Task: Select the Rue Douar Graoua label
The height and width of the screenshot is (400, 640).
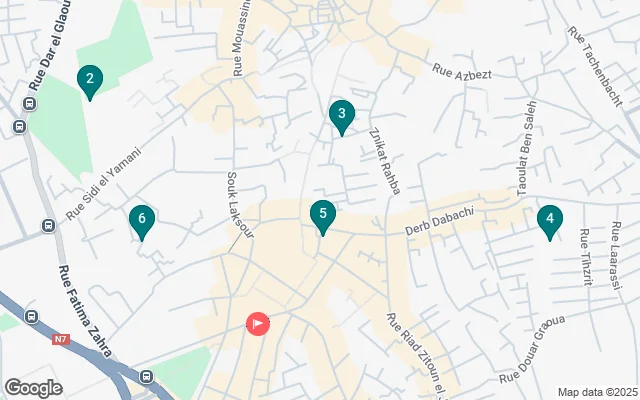Action: tap(532, 349)
